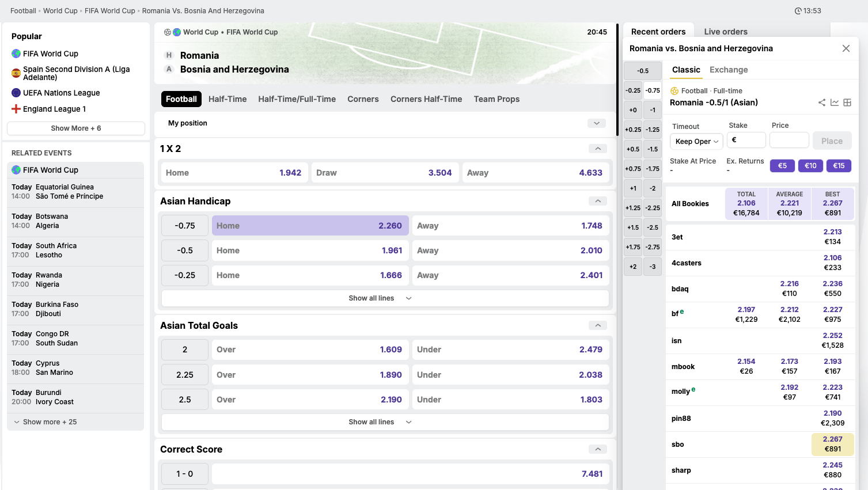Open the Corners tab for this match
868x490 pixels.
[363, 98]
